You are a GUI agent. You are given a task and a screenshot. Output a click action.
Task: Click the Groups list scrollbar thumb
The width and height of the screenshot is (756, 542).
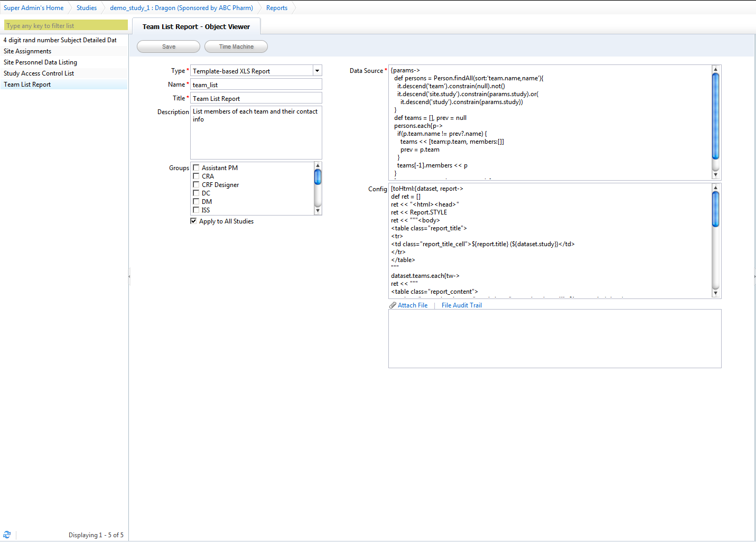318,177
